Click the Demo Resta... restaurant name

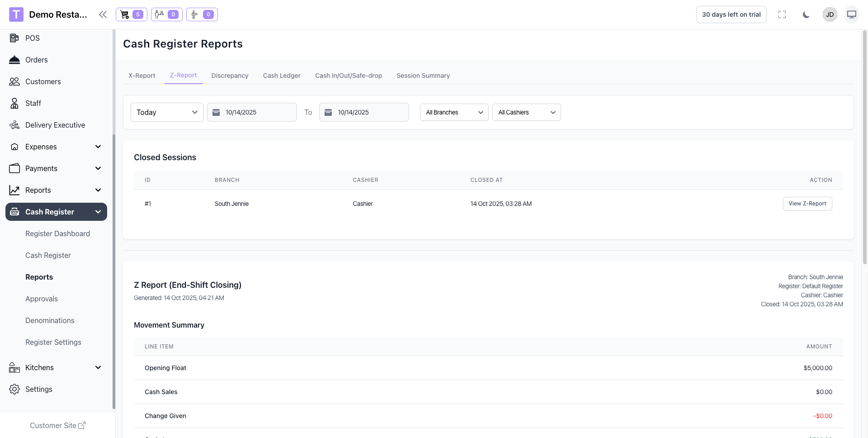(58, 14)
